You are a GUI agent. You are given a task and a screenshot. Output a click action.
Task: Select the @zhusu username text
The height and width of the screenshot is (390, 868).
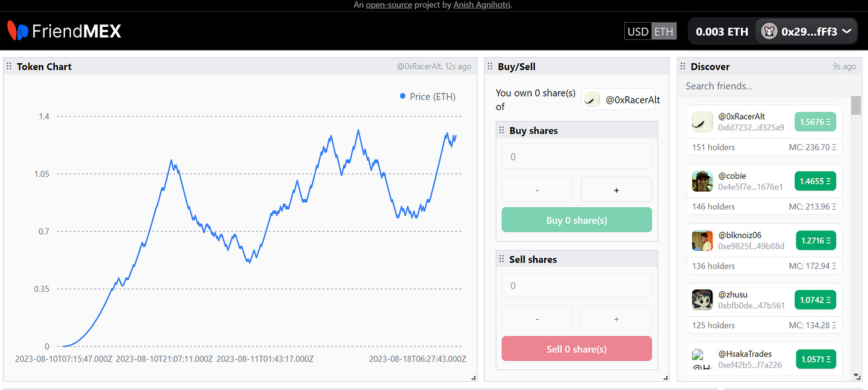733,294
